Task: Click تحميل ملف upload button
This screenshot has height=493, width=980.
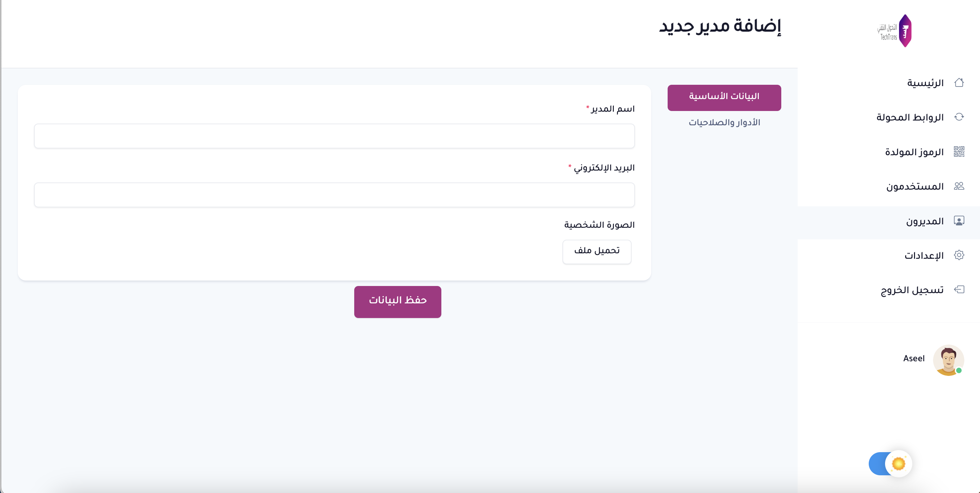Action: coord(597,251)
